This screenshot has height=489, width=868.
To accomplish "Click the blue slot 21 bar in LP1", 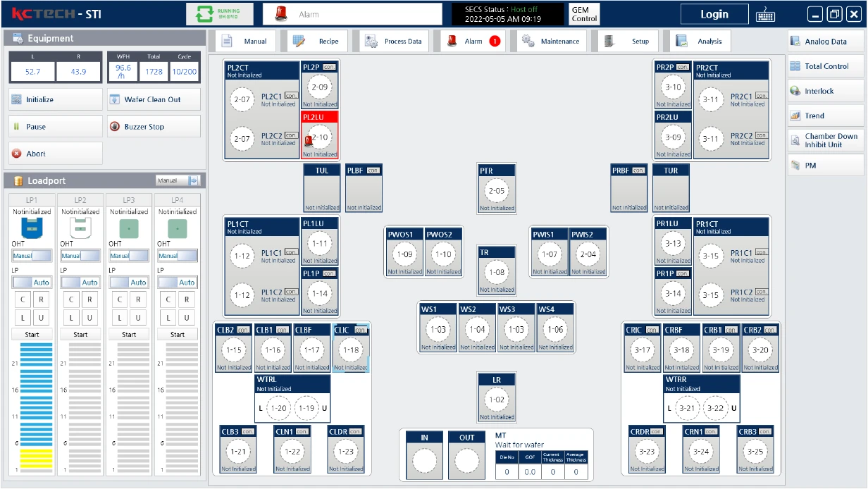I will tap(36, 364).
